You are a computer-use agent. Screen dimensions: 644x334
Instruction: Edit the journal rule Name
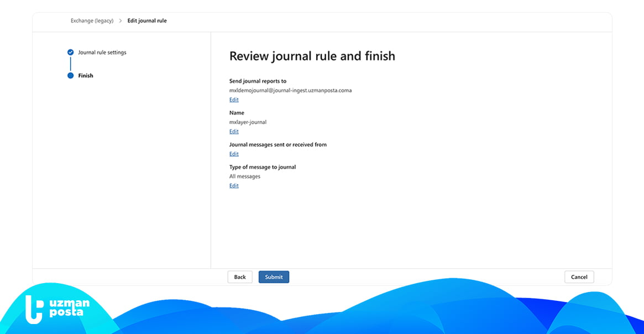[x=234, y=132]
